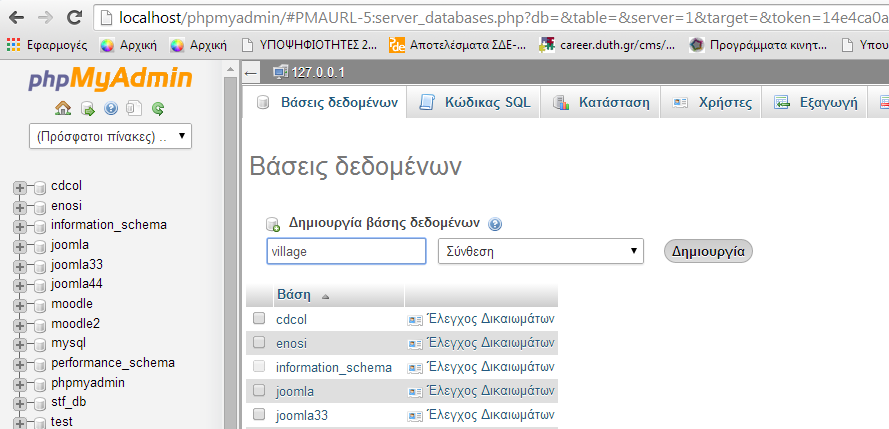Open the Αποτελέσματα ΣΔΕ bookmark
Viewport: 889px width, 429px height.
tap(460, 45)
